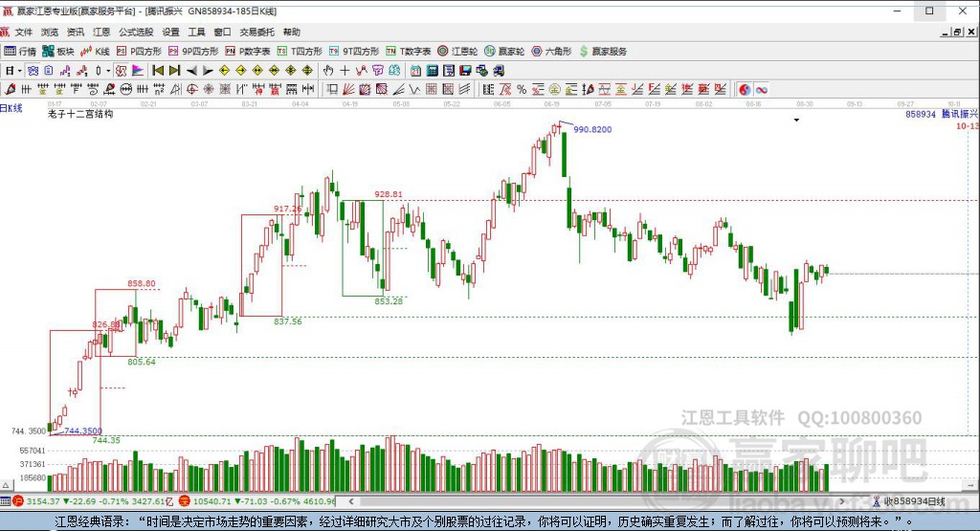Open the 文件 menu
This screenshot has width=980, height=531.
tap(23, 32)
